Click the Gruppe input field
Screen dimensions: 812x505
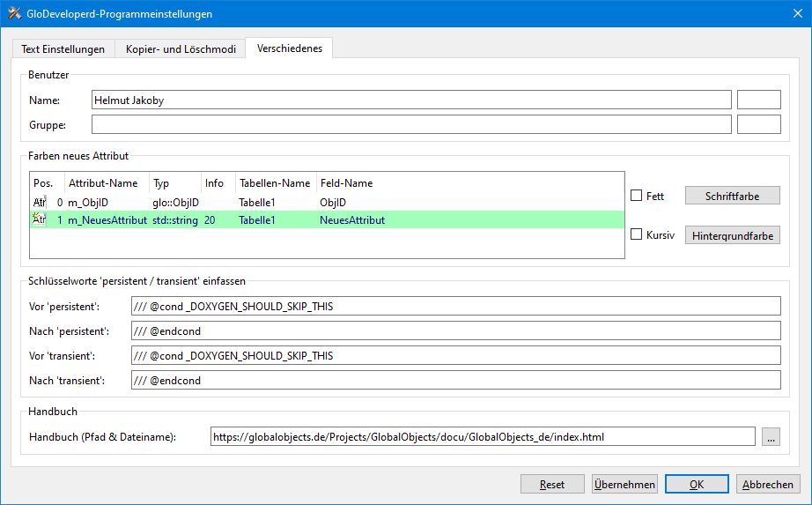tap(411, 124)
